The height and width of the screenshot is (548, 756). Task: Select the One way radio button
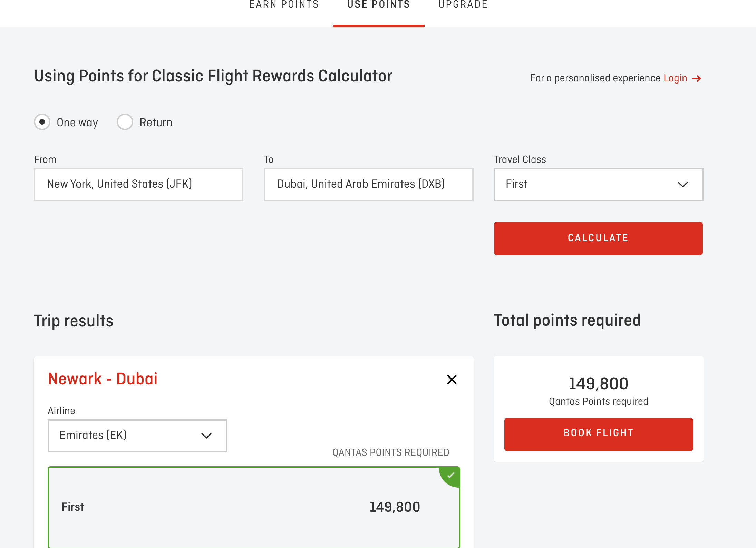[x=42, y=122]
